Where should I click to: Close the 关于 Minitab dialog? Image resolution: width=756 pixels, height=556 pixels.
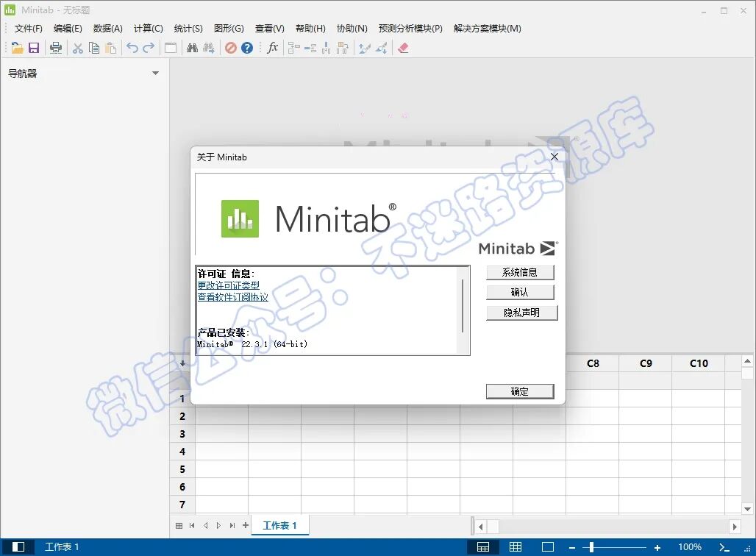[554, 157]
